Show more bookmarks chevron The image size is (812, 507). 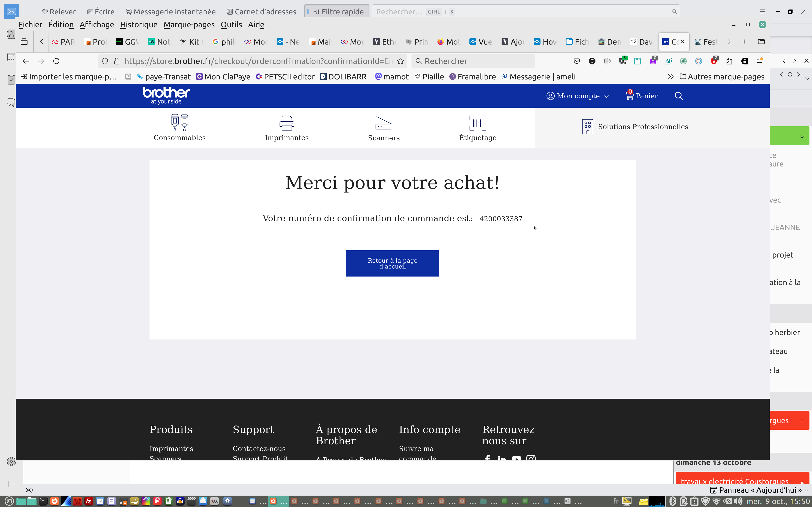(x=670, y=77)
